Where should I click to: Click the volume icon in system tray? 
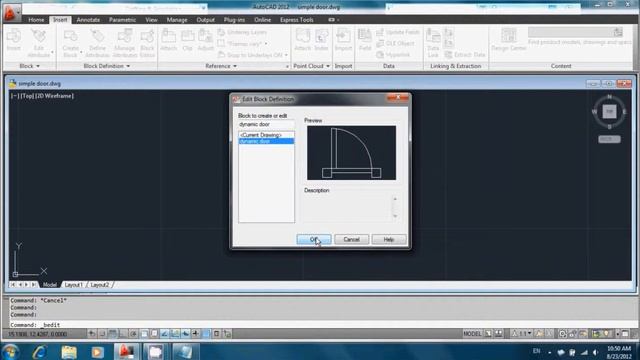click(x=596, y=352)
